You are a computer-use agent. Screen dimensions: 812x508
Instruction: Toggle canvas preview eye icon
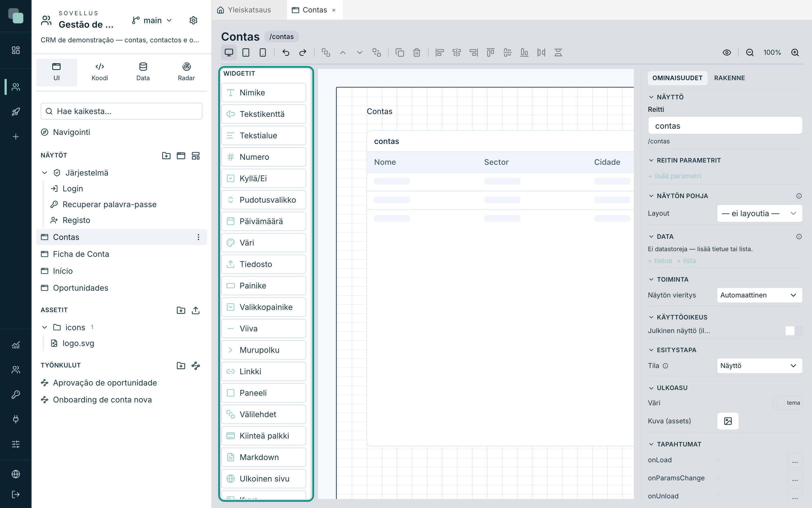(727, 52)
